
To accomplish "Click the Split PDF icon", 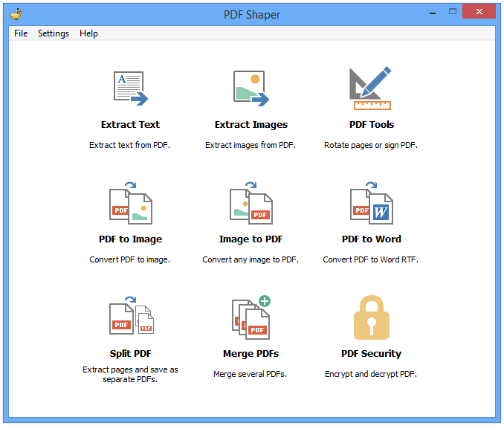I will [x=132, y=315].
